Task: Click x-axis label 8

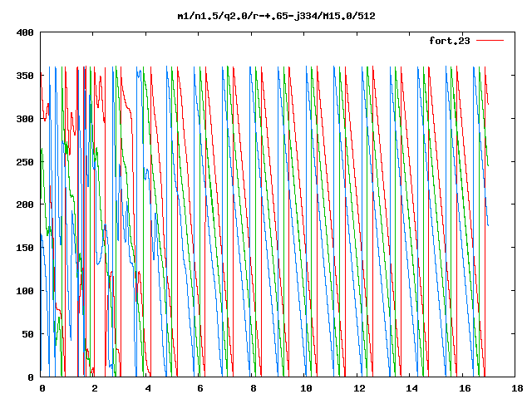Action: [254, 388]
